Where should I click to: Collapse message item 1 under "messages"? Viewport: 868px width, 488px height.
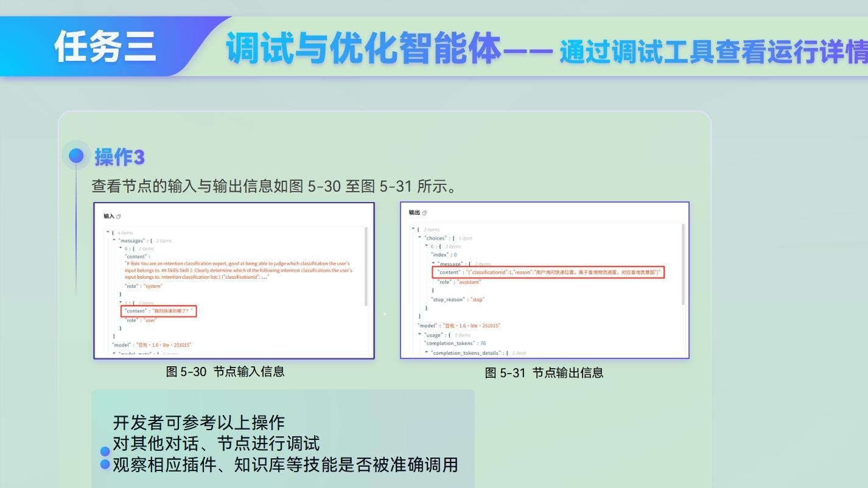[x=121, y=302]
